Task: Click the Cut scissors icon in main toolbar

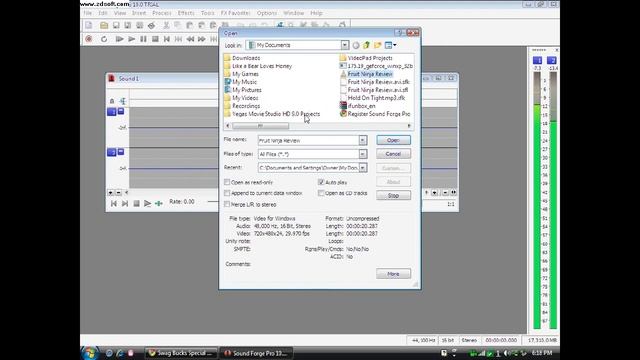Action: 166,25
